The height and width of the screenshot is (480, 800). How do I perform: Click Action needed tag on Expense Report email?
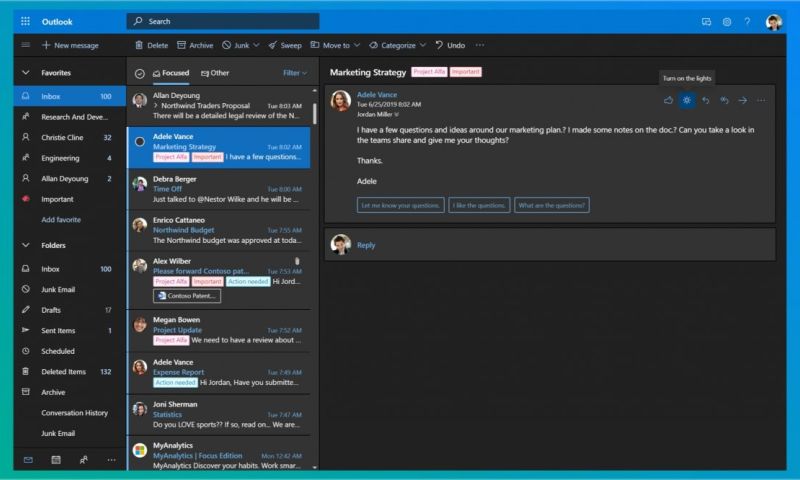click(x=175, y=383)
